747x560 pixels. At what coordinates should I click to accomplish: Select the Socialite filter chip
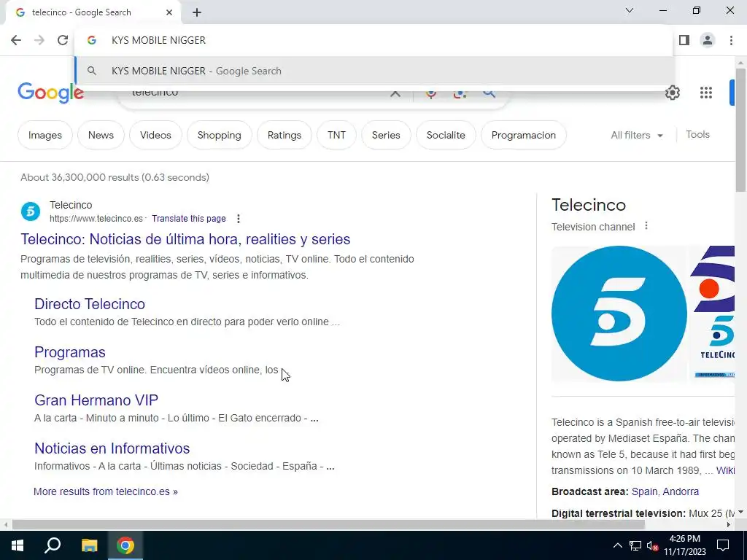(446, 135)
